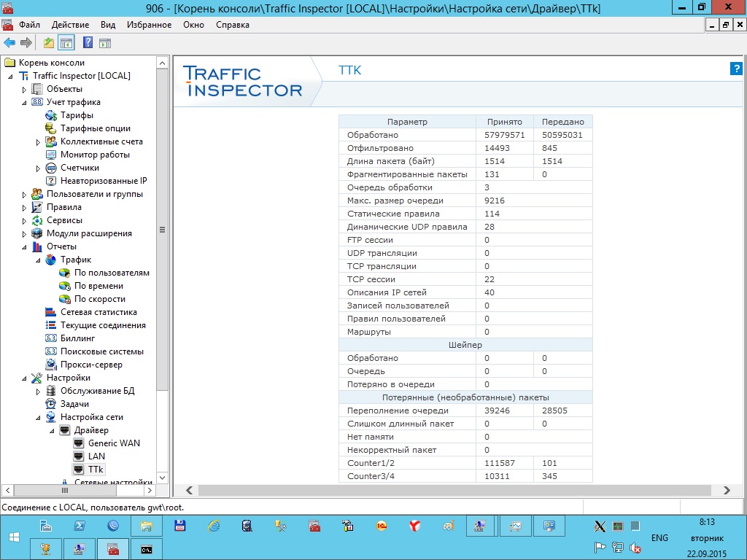Click the tree panel's scroll-right arrow
This screenshot has width=747, height=560.
150,490
